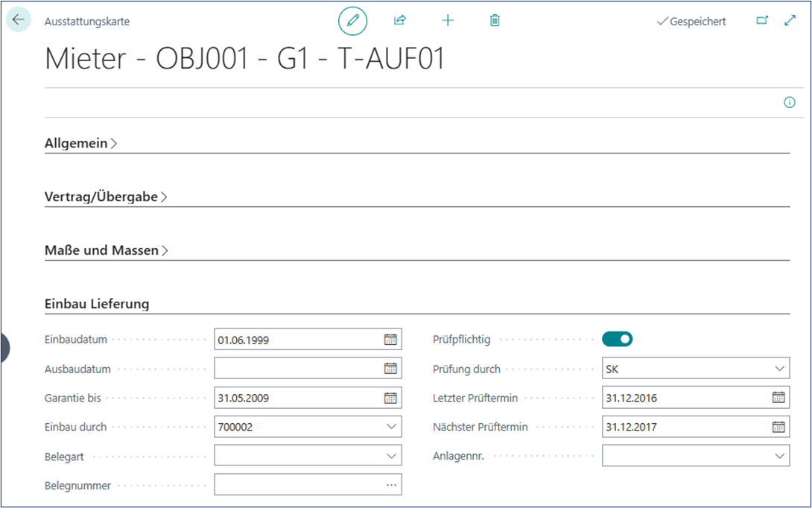
Task: Click the plus icon to create new
Action: point(448,21)
